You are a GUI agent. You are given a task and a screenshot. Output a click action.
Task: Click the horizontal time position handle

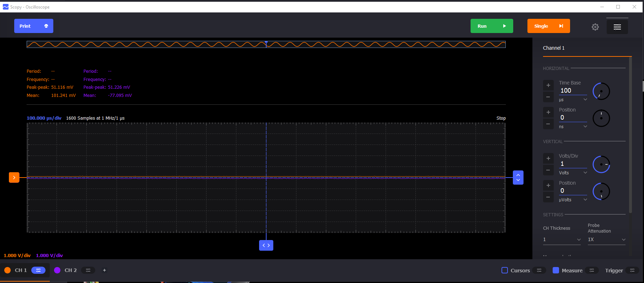(x=266, y=245)
